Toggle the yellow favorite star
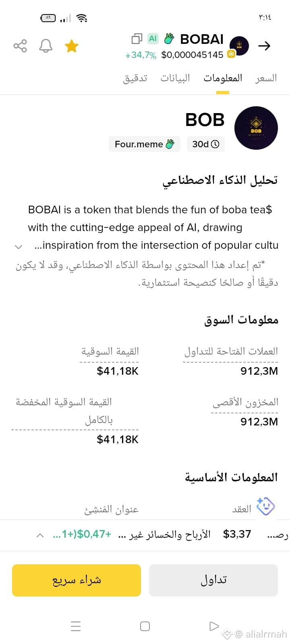The width and height of the screenshot is (290, 644). click(x=71, y=46)
